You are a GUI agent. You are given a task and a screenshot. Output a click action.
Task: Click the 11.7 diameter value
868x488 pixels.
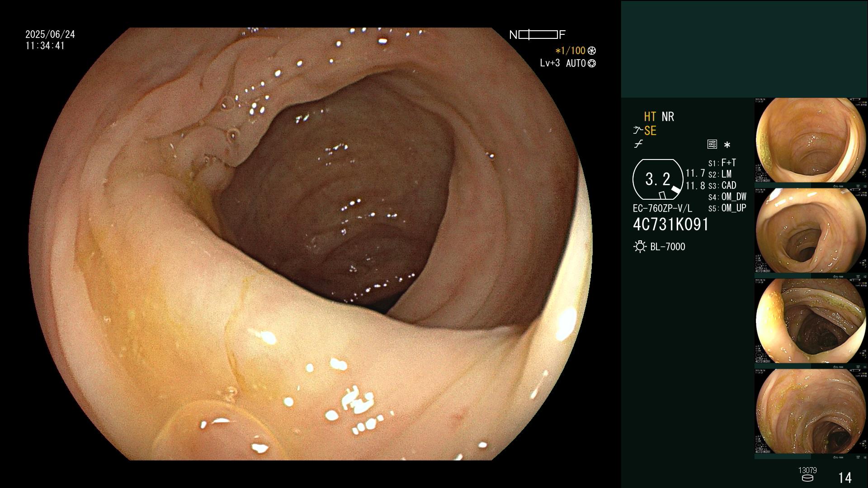[695, 174]
